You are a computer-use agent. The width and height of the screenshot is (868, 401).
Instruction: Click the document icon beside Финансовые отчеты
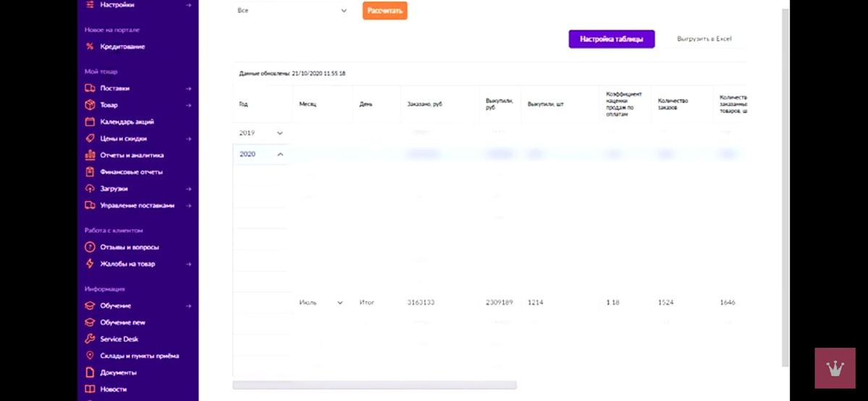(x=90, y=172)
